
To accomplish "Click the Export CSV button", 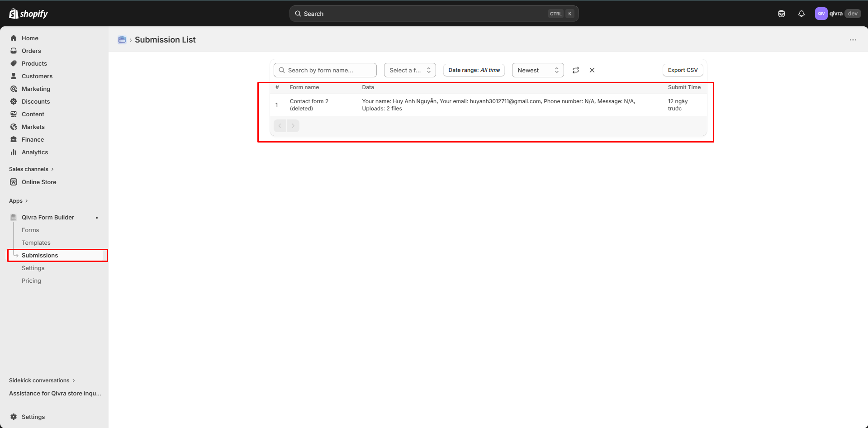I will 683,70.
